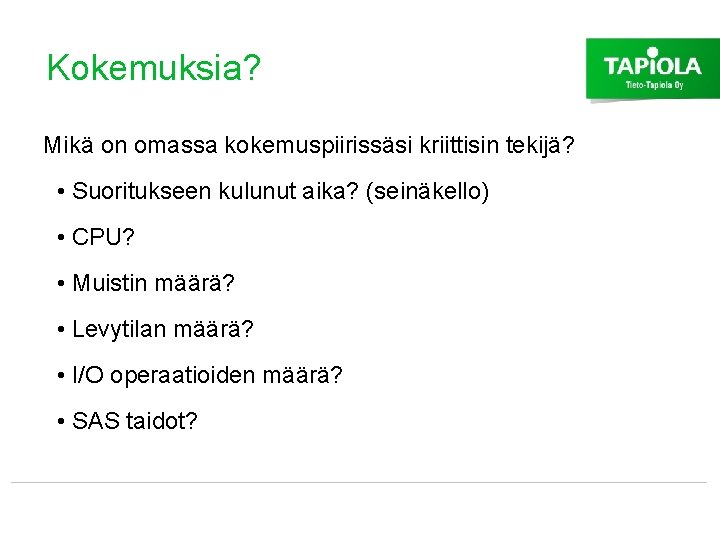Click the bullet dot before 'Suoritukseen'
Image resolution: width=720 pixels, height=540 pixels.
point(62,192)
